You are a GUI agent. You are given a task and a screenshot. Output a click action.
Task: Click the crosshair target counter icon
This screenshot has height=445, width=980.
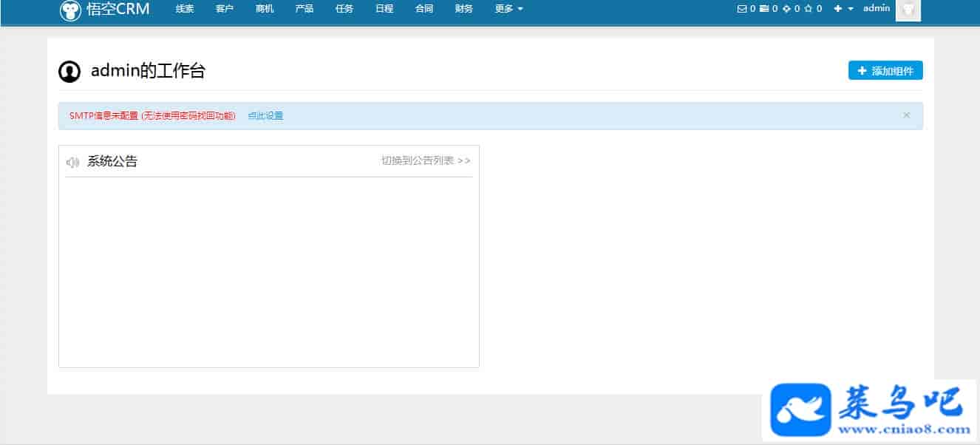786,9
